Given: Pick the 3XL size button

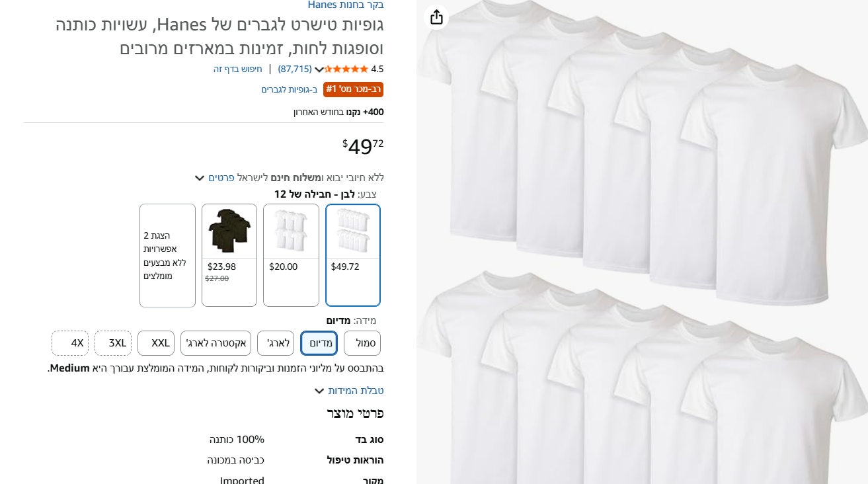Looking at the screenshot, I should (113, 343).
